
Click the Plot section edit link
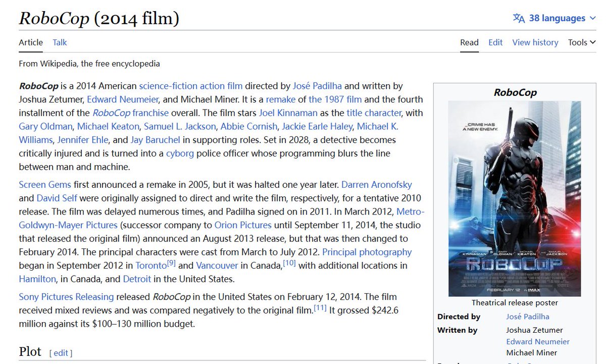[61, 353]
